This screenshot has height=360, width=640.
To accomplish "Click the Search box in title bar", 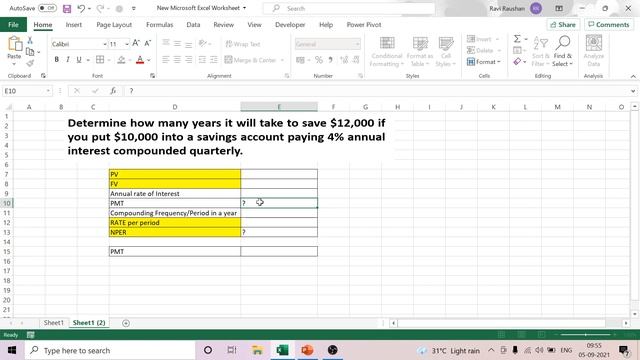I will [349, 8].
